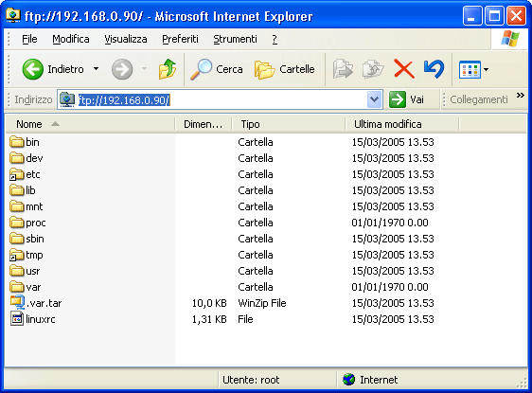Open the Cerca search magnifier
The image size is (532, 393).
(202, 69)
